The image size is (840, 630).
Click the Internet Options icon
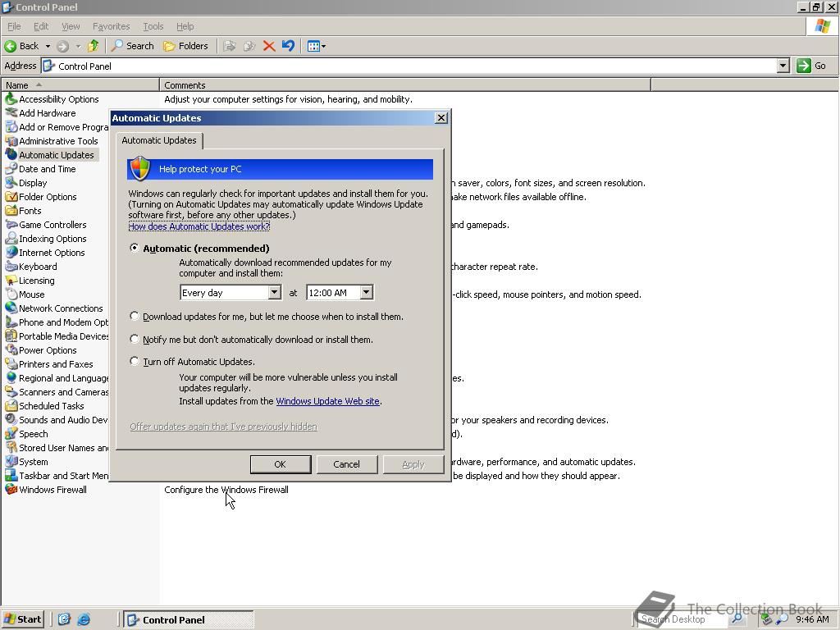tap(11, 253)
